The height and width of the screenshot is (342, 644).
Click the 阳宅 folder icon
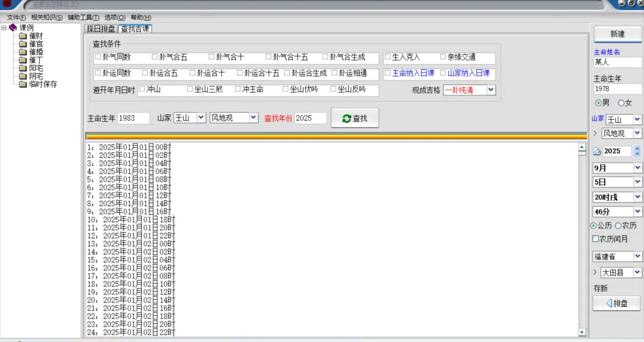point(23,68)
